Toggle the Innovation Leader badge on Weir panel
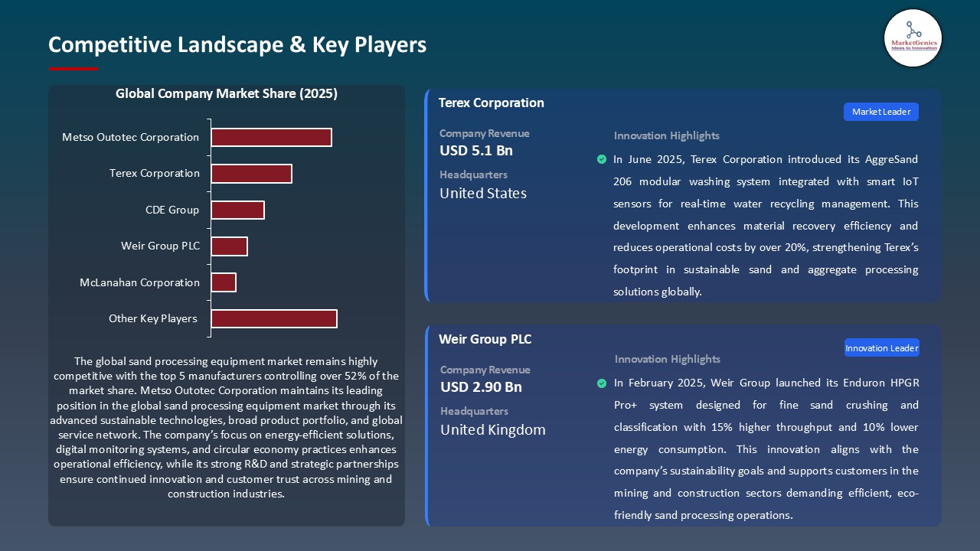The width and height of the screenshot is (980, 551). [x=881, y=347]
